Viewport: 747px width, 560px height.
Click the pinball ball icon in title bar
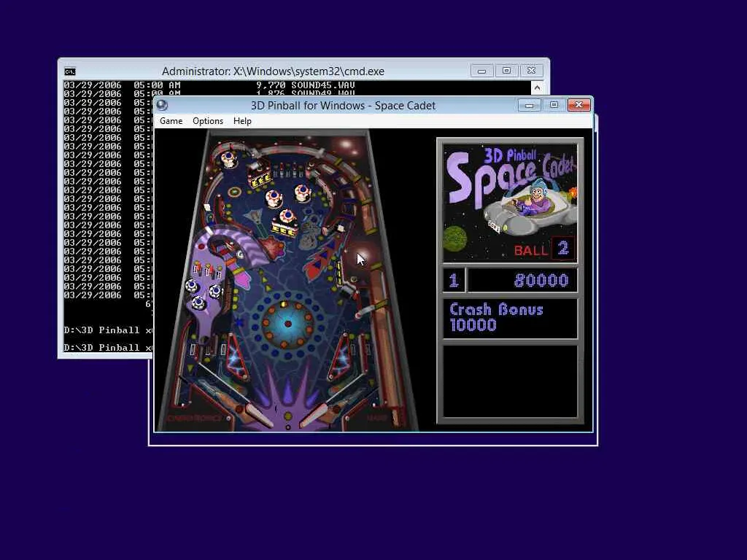(x=162, y=105)
